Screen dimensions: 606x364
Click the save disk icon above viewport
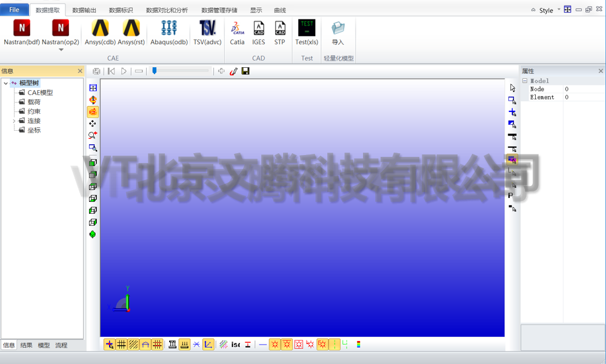click(245, 71)
